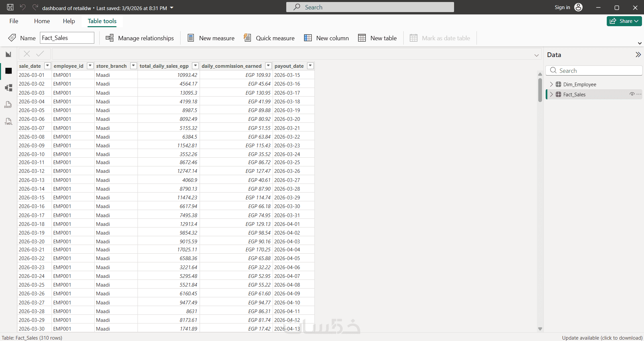Collapse the ribbon with chevron
Viewport: 644px width, 341px height.
640,43
